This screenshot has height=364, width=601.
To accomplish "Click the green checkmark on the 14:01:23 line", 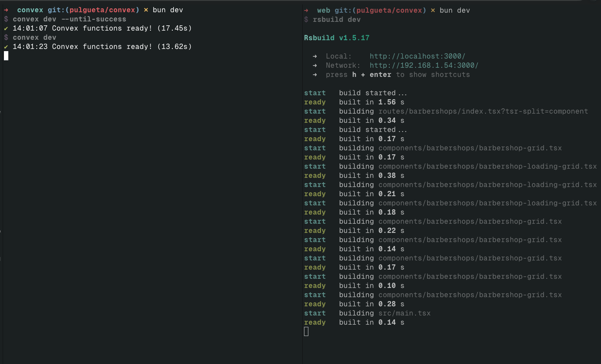I will click(6, 47).
